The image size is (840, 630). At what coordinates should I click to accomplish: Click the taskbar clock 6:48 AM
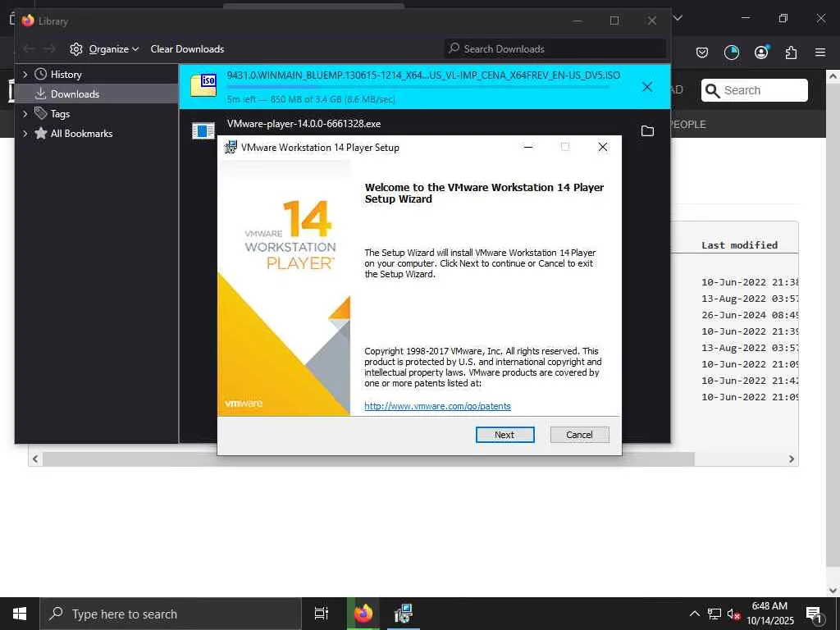pyautogui.click(x=769, y=606)
